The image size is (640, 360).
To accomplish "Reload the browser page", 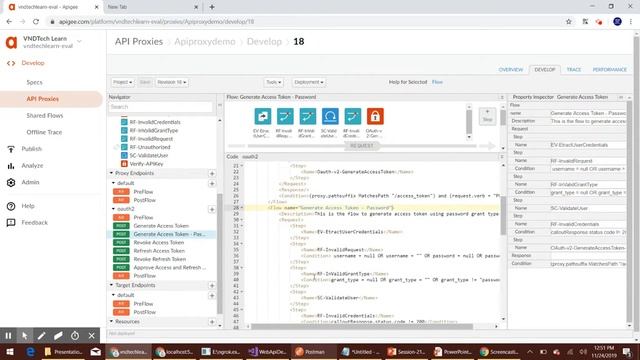I will coord(36,22).
